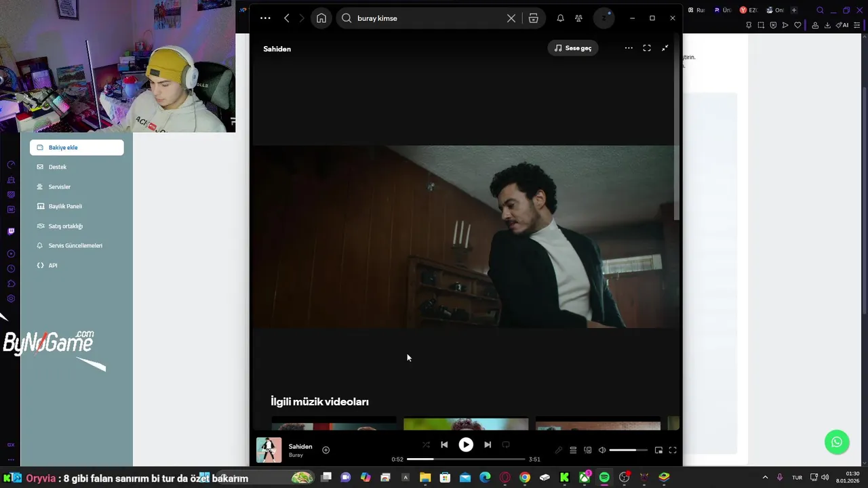Open the browse icon beside the search field
This screenshot has width=868, height=488.
click(x=534, y=18)
